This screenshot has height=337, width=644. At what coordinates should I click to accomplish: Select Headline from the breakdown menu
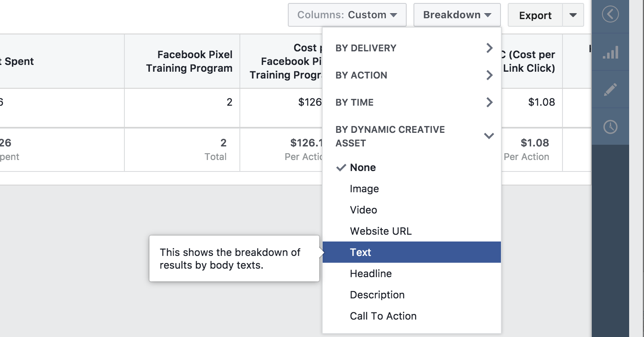click(371, 273)
